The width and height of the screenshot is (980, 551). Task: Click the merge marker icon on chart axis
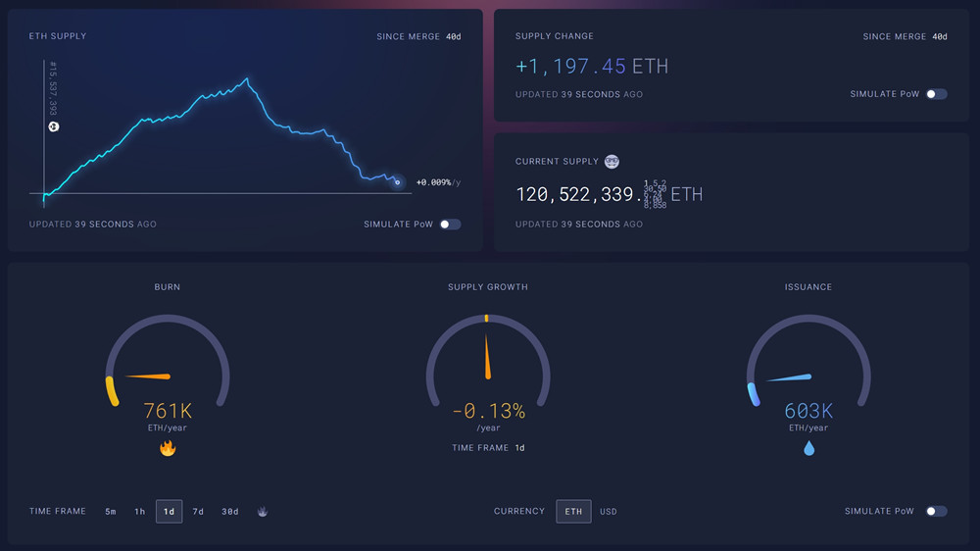coord(54,126)
